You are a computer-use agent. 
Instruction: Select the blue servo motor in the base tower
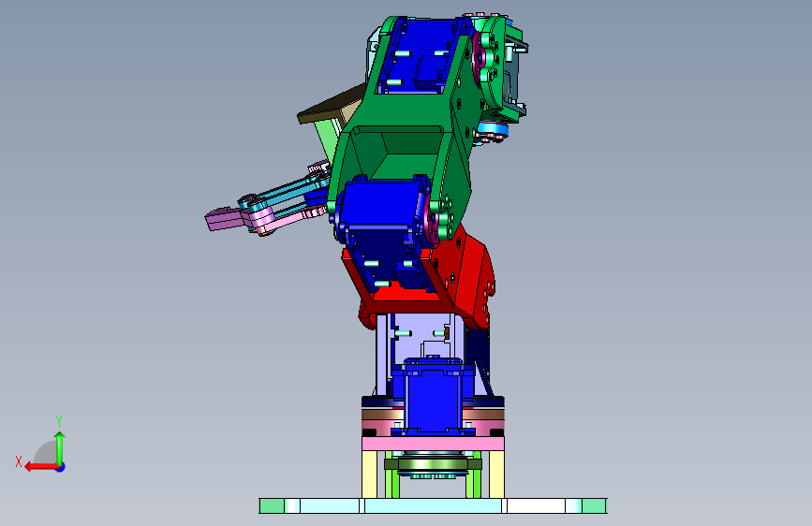(433, 396)
